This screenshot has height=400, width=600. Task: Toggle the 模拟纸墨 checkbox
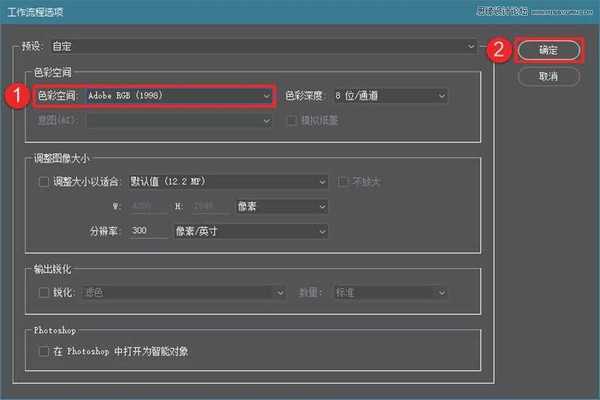[292, 121]
